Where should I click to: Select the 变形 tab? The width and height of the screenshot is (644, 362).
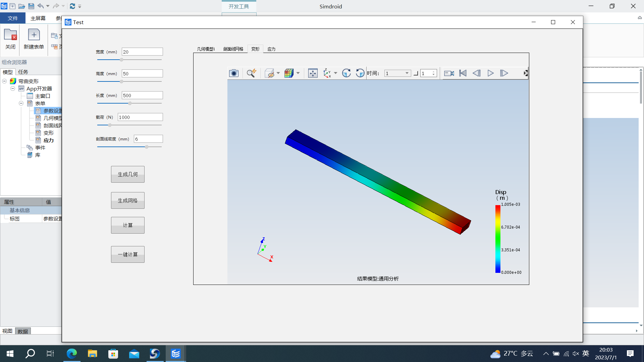[256, 49]
